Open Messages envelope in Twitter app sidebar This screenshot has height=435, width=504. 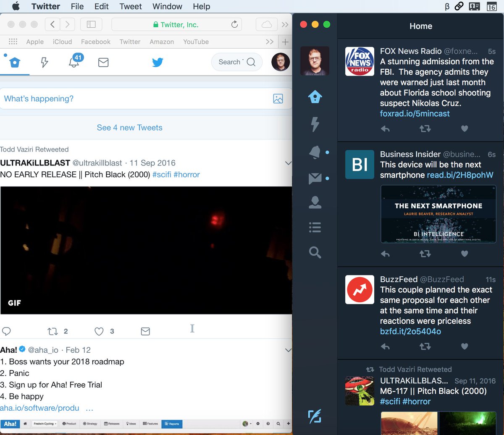[315, 179]
